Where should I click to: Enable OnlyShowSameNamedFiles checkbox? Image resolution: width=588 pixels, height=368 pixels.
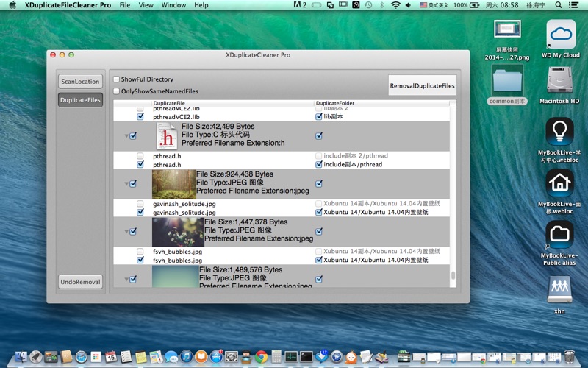tap(117, 91)
